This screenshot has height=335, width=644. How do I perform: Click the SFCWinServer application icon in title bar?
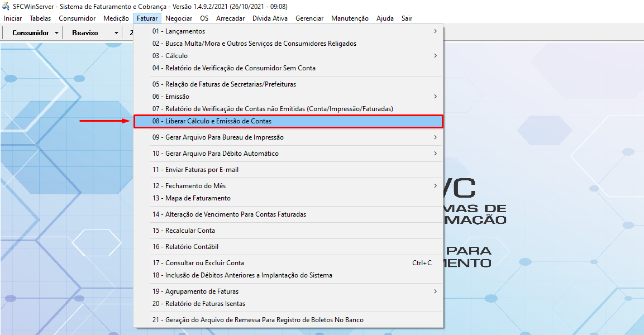click(x=6, y=6)
